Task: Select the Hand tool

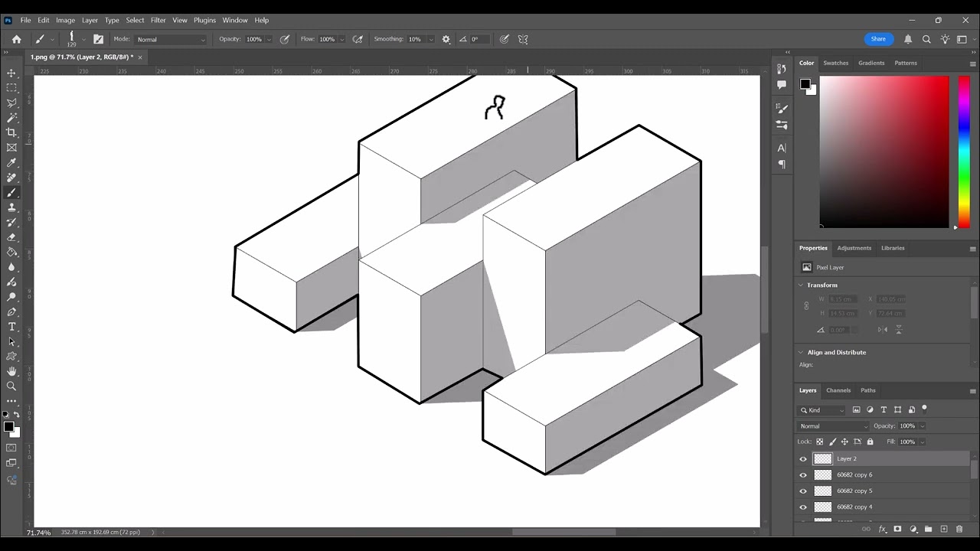Action: [x=11, y=371]
